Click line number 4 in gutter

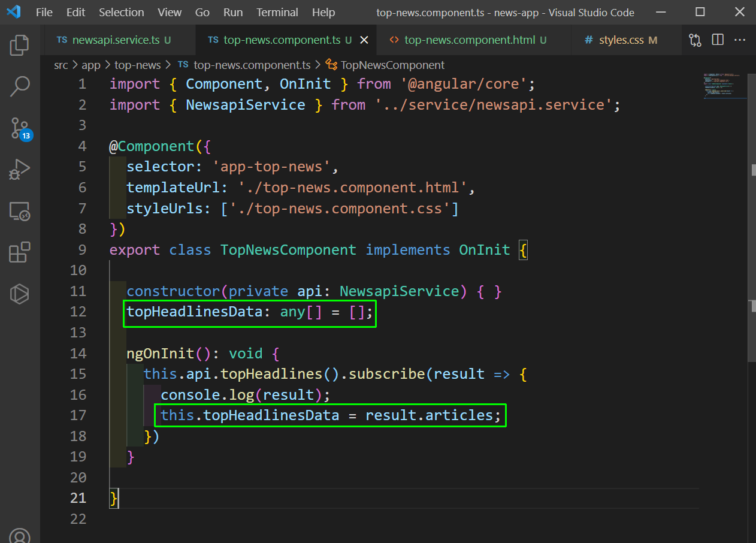click(82, 146)
